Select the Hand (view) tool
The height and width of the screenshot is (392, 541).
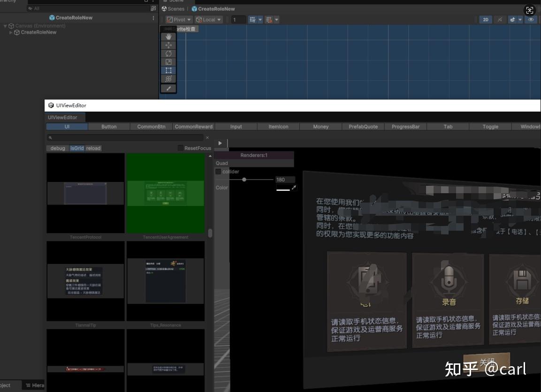tap(168, 37)
